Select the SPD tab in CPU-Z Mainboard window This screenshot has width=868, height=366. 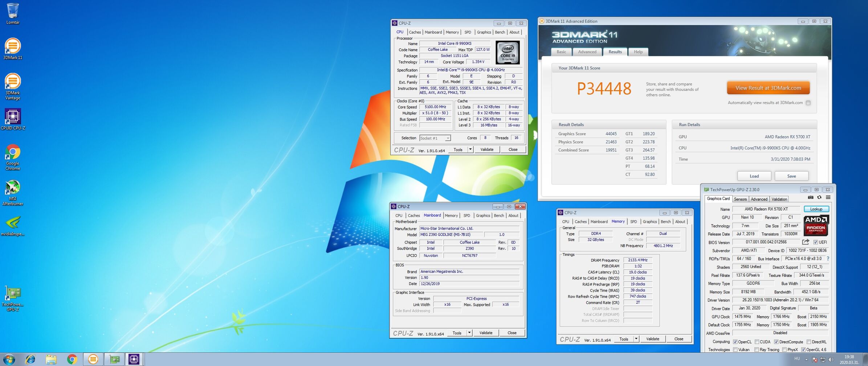pos(467,215)
